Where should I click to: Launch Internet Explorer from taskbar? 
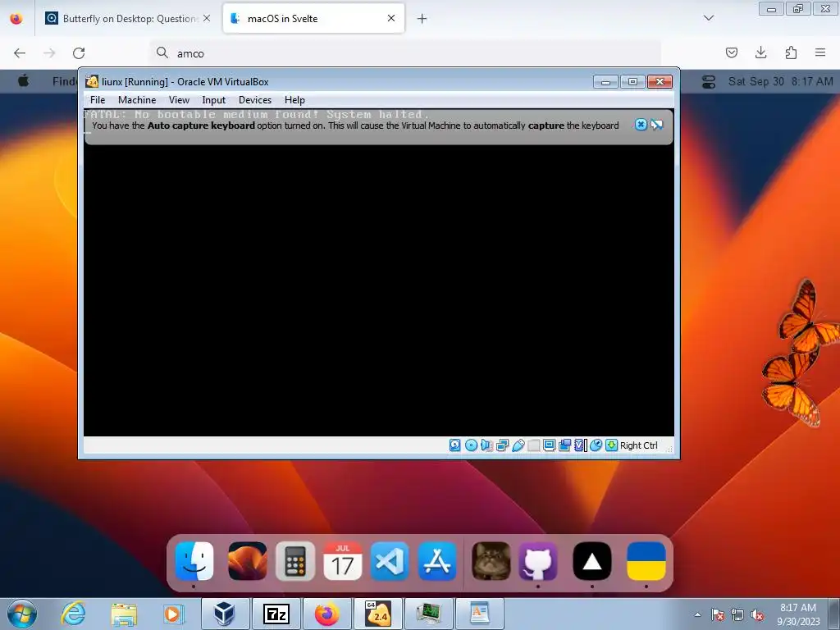pos(73,614)
